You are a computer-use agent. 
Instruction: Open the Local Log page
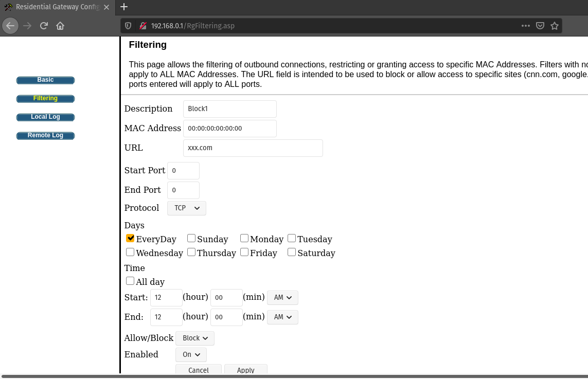(45, 117)
